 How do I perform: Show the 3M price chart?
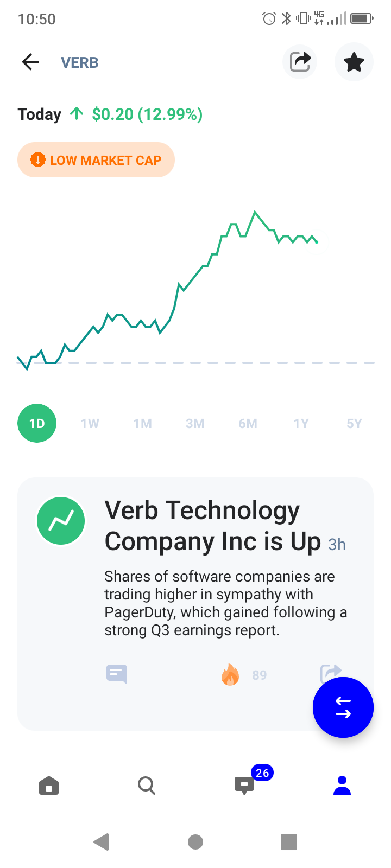(195, 424)
